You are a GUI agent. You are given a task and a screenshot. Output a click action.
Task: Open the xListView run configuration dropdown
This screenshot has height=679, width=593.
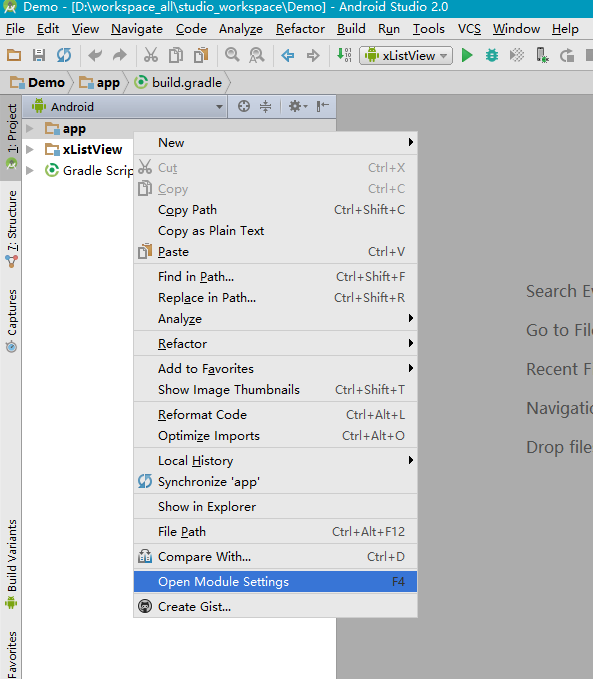406,55
